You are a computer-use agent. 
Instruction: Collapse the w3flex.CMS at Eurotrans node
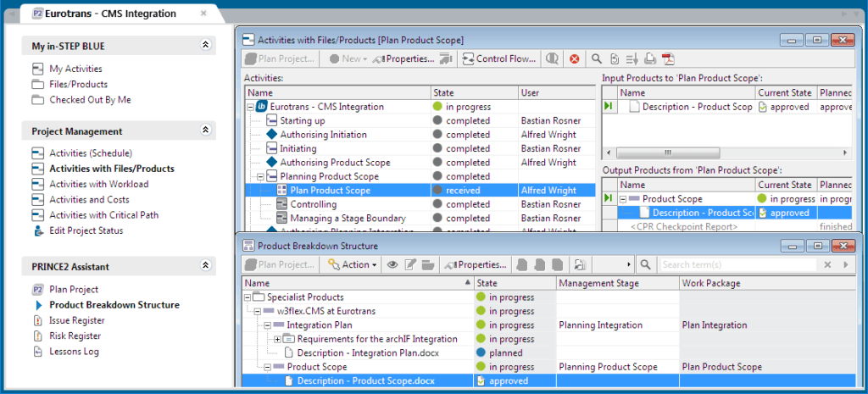tap(258, 311)
